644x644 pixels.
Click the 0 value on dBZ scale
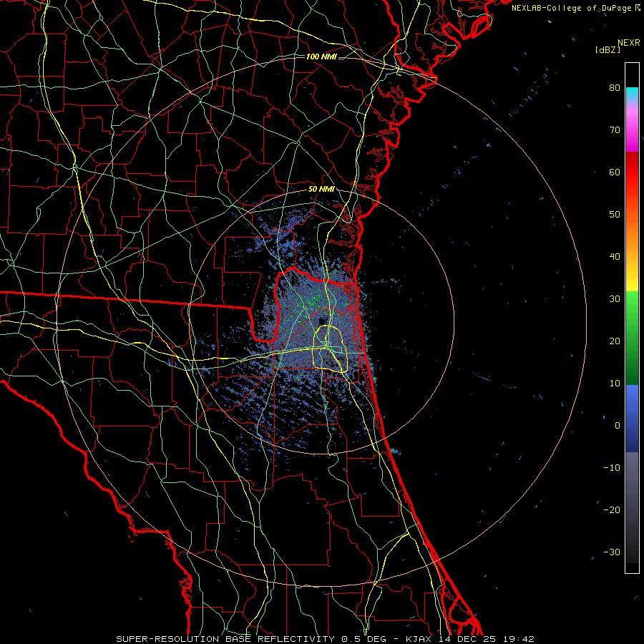618,426
